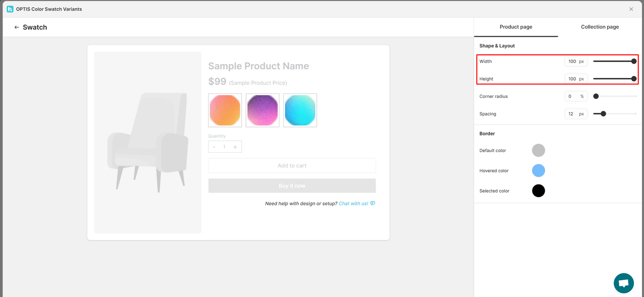The image size is (644, 297).
Task: Click the Border section heading
Action: coord(487,134)
